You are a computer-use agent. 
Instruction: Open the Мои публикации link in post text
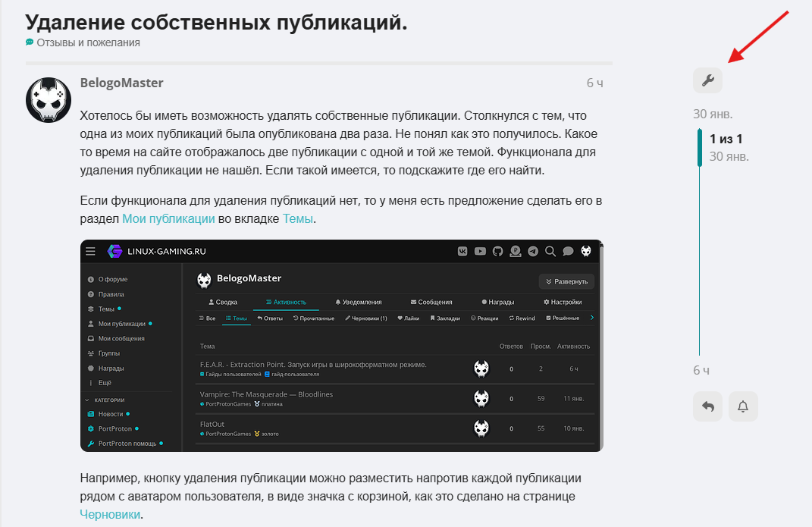[168, 219]
